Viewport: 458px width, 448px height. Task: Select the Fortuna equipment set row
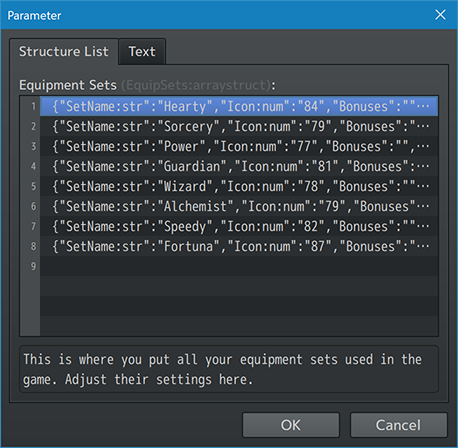[x=239, y=246]
